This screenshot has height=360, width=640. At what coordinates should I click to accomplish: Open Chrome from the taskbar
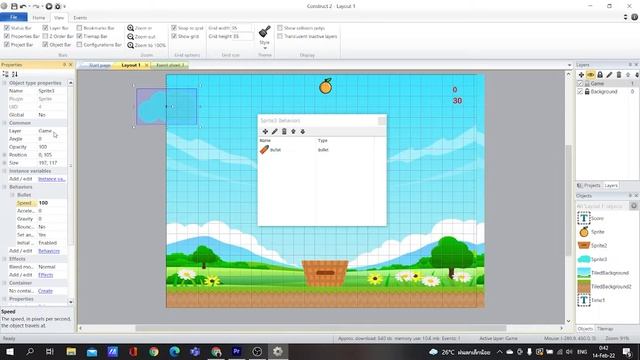coord(154,351)
